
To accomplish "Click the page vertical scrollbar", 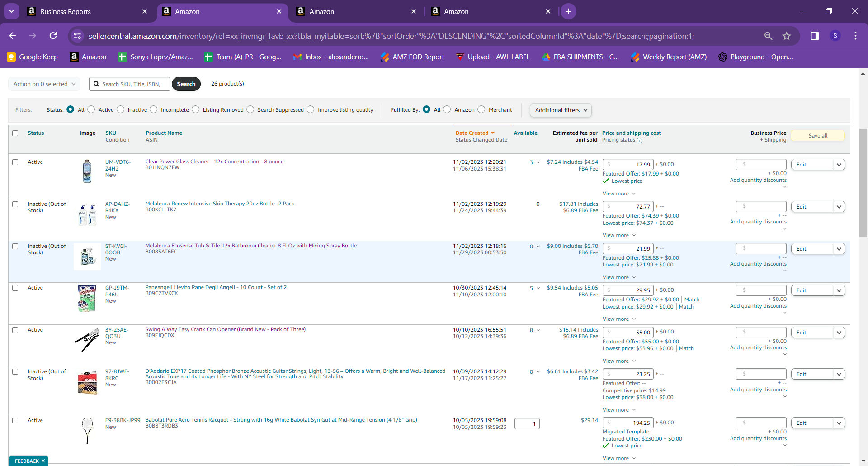I will coord(863,183).
